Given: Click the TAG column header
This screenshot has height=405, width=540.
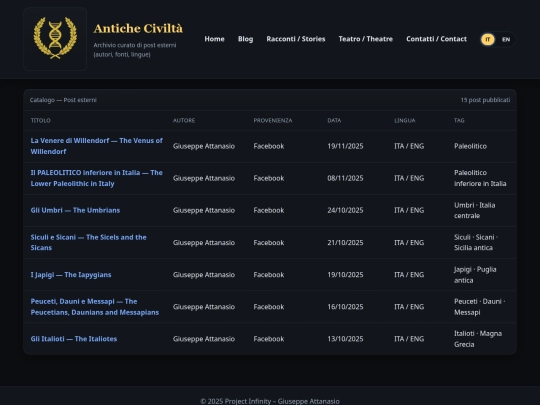Looking at the screenshot, I should tap(459, 121).
